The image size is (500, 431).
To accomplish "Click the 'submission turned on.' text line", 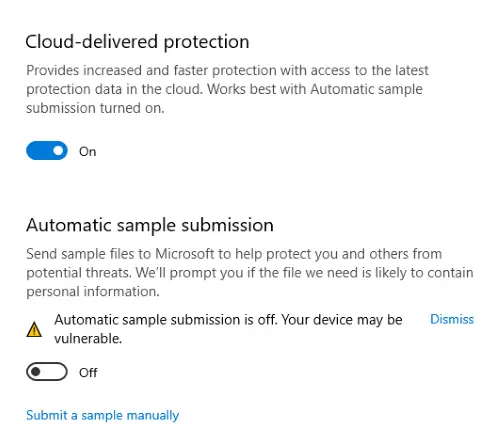I will click(x=95, y=108).
